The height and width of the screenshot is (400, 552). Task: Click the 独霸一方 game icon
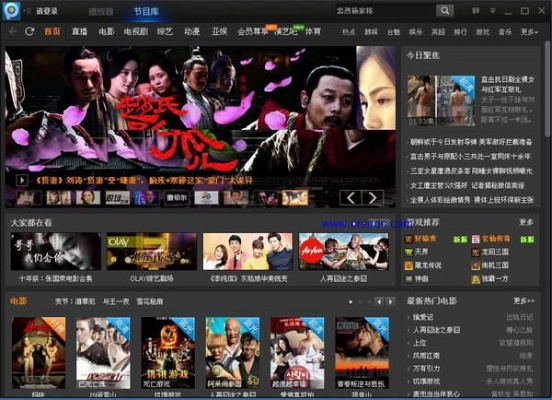coord(476,279)
